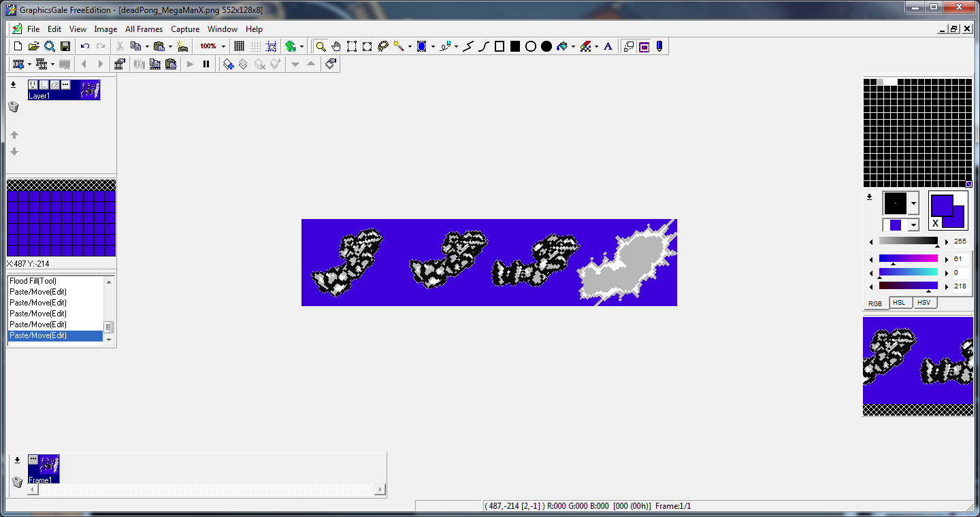Open the Edit menu
Image resolution: width=980 pixels, height=517 pixels.
(x=54, y=29)
